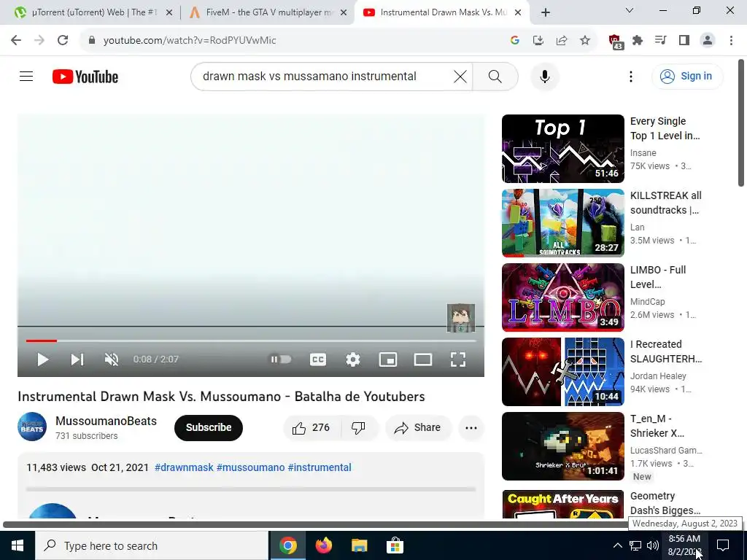The height and width of the screenshot is (560, 747).
Task: Subscribe to MussoumanoBeats
Action: pos(208,427)
